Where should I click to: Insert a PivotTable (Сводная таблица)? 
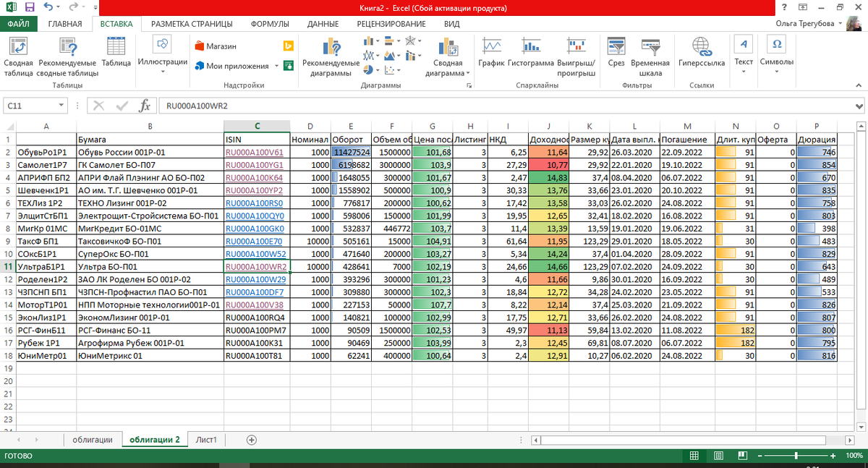pos(18,56)
